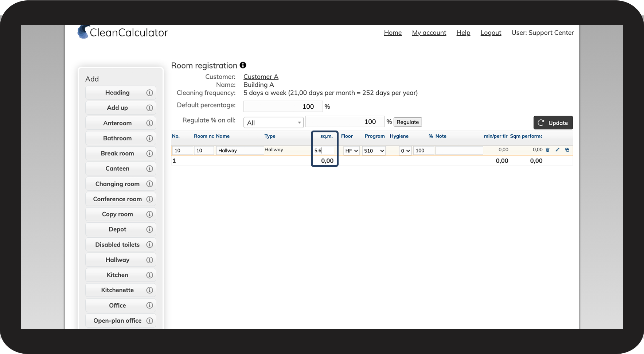644x354 pixels.
Task: Add an Office room from sidebar
Action: pyautogui.click(x=117, y=306)
